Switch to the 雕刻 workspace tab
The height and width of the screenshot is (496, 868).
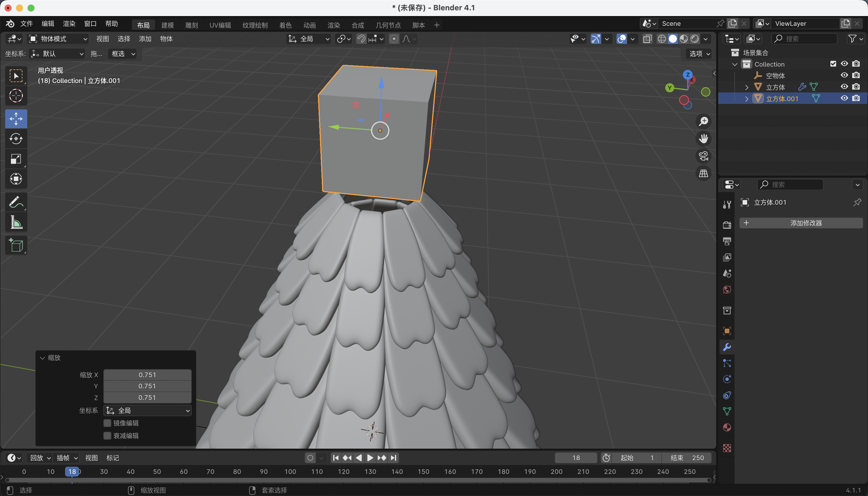point(191,25)
